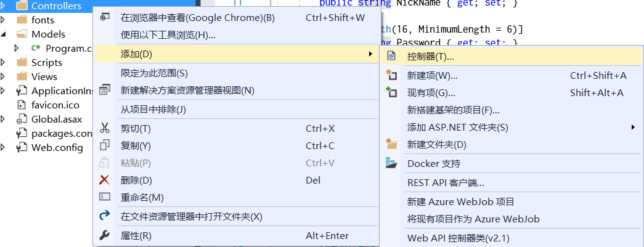Select Web API 控制器类(v2.1) option
This screenshot has width=644, height=247.
tap(459, 238)
